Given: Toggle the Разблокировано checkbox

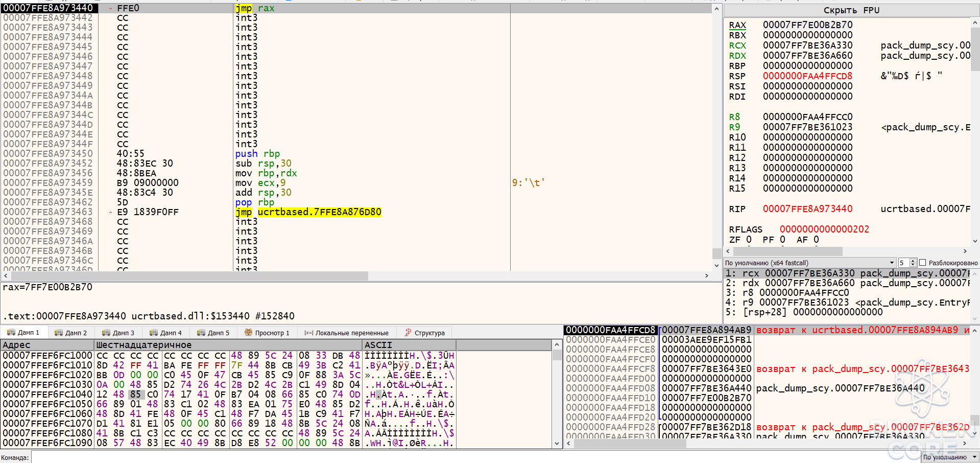Looking at the screenshot, I should click(922, 263).
